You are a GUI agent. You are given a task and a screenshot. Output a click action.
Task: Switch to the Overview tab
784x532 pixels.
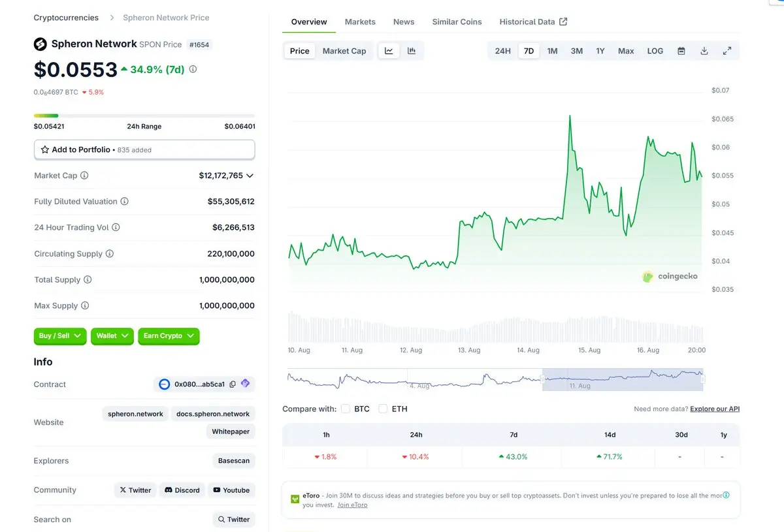pos(309,22)
